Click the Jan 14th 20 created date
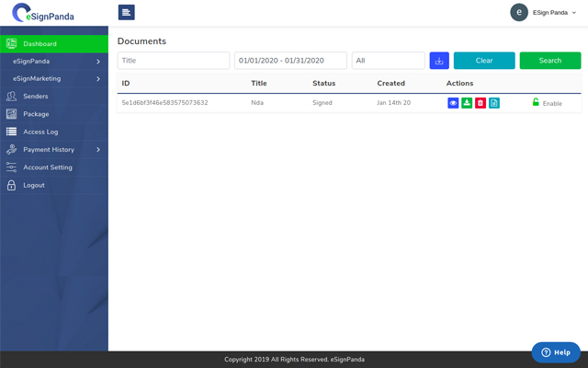 pos(394,102)
